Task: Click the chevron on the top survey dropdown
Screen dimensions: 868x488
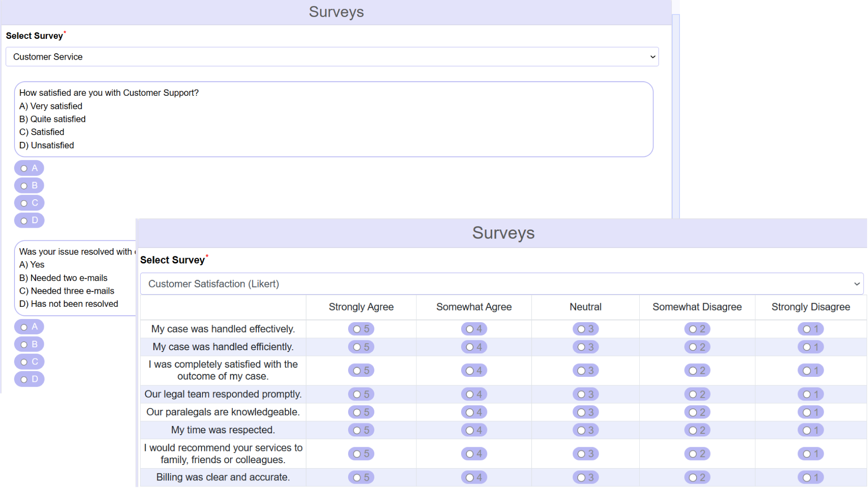Action: coord(653,57)
